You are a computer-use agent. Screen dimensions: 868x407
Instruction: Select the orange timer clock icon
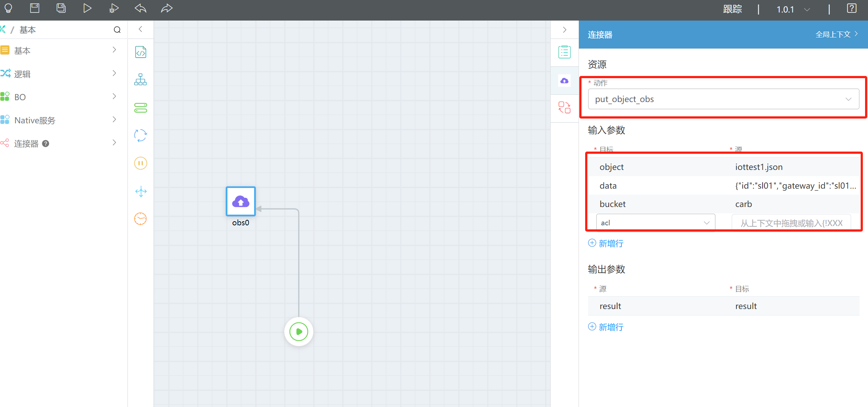[141, 219]
